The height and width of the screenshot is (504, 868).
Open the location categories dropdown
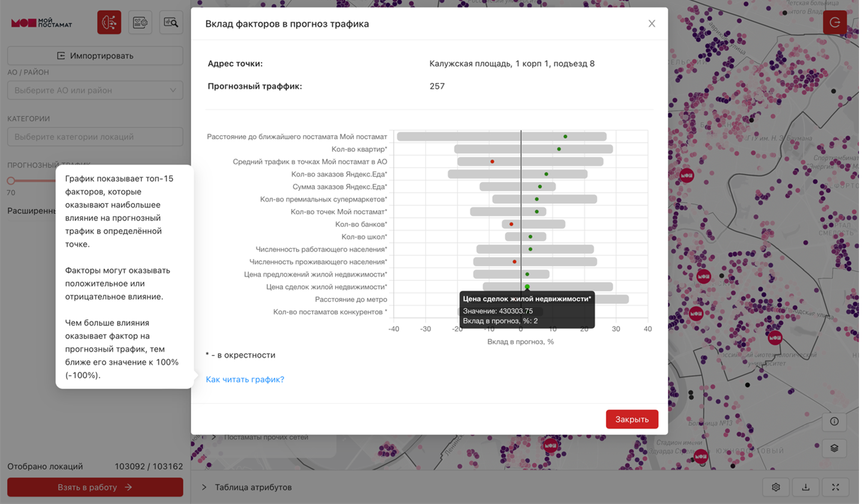[x=95, y=137]
